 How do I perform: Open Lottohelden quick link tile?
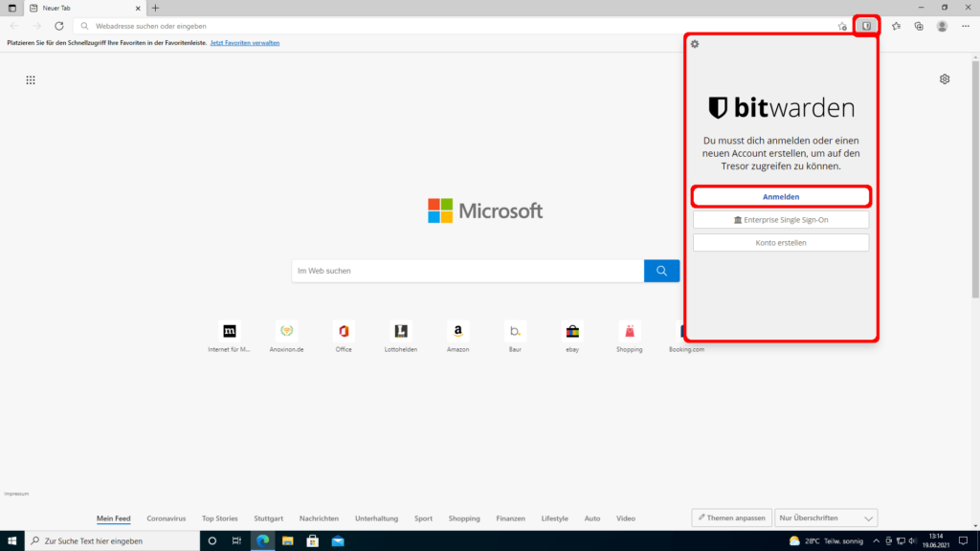pos(401,337)
